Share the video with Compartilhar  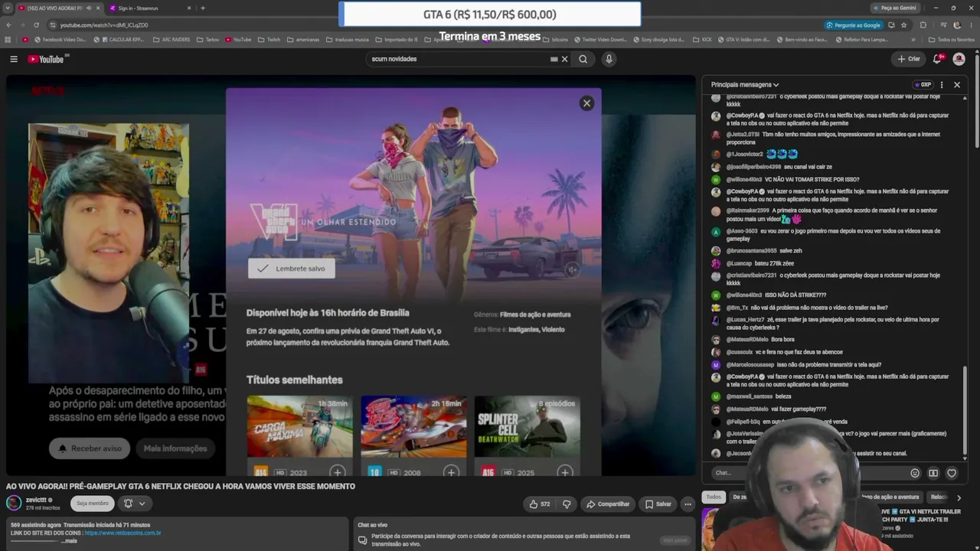(x=608, y=504)
